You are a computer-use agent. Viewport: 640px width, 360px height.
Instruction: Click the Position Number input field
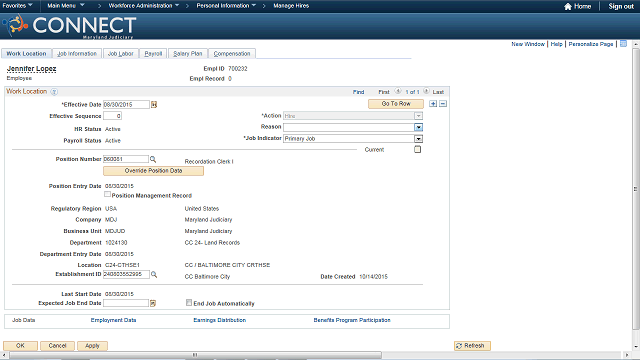coord(126,159)
